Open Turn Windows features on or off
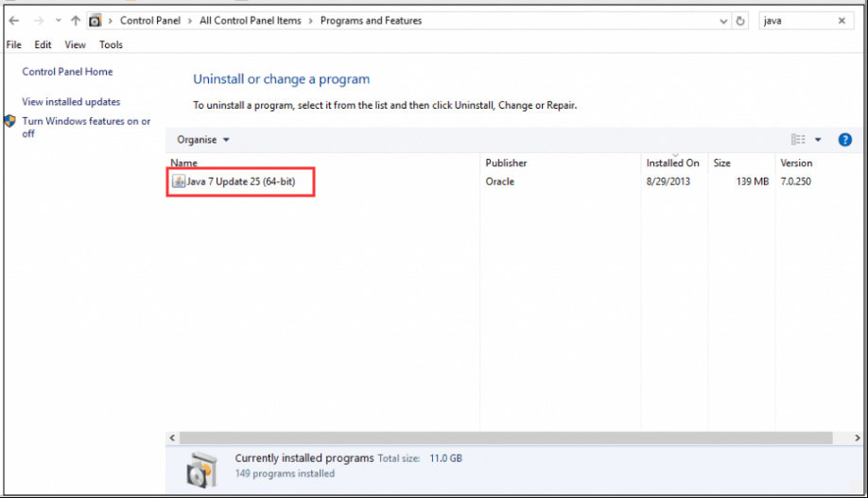Screen dimensions: 868x498 pos(86,128)
